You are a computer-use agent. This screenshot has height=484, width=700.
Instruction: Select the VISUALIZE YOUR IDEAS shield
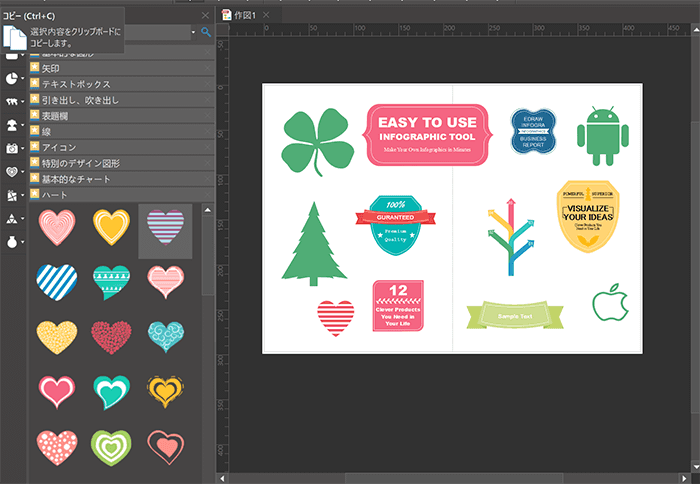[588, 216]
